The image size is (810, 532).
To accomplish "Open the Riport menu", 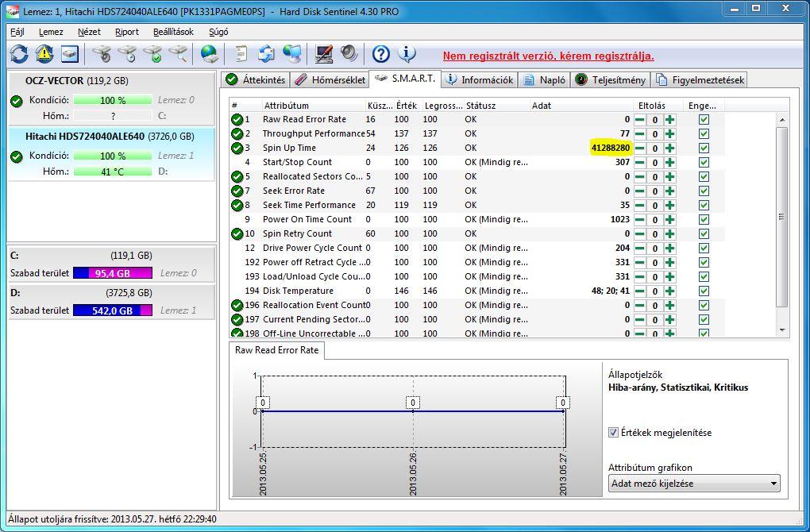I will point(126,32).
